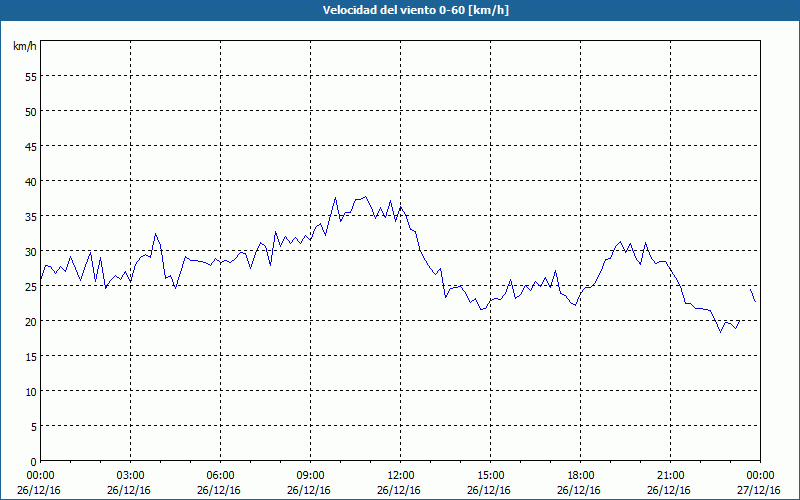
Task: Click the 00:00 time label above 27/12/16
Action: pyautogui.click(x=761, y=476)
